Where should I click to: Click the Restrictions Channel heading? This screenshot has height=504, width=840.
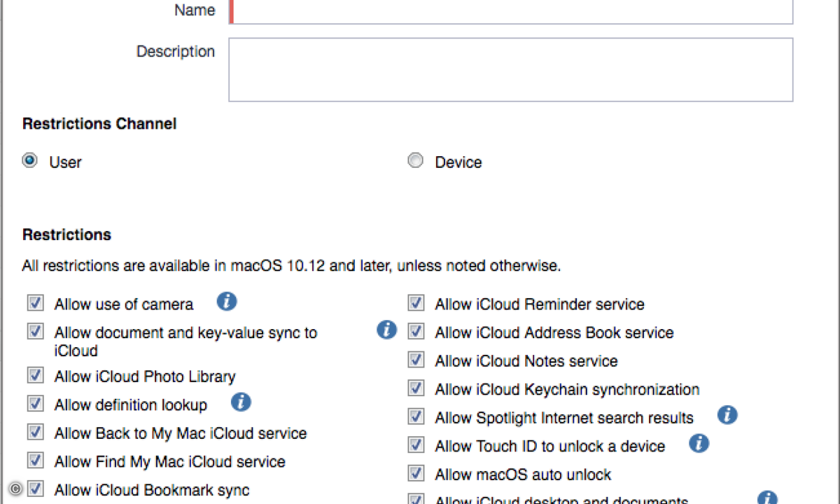pyautogui.click(x=99, y=124)
